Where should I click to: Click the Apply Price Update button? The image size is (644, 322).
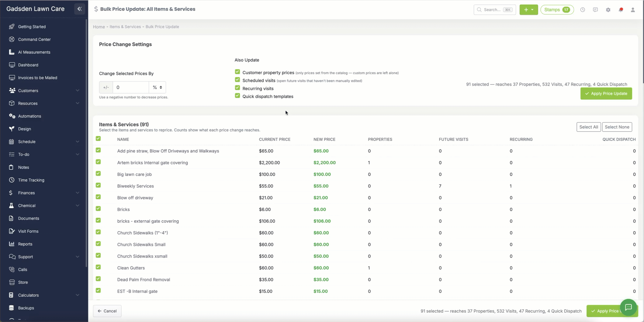click(606, 94)
